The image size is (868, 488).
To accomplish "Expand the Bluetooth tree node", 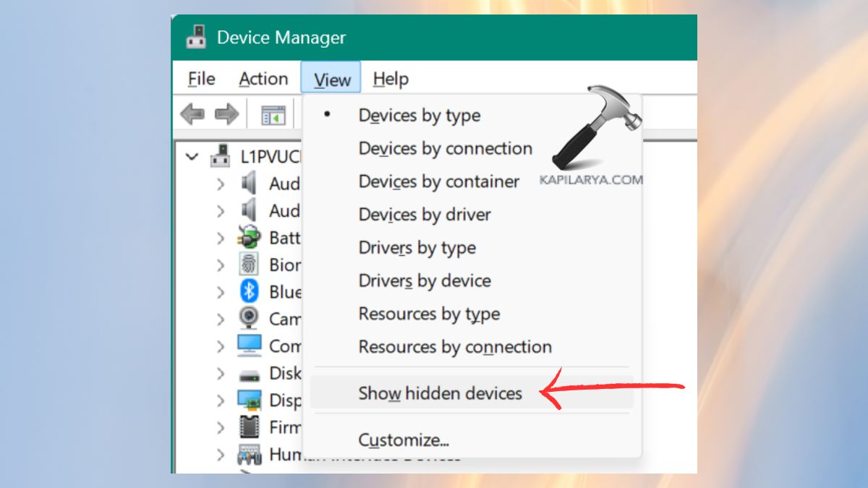I will click(x=221, y=292).
